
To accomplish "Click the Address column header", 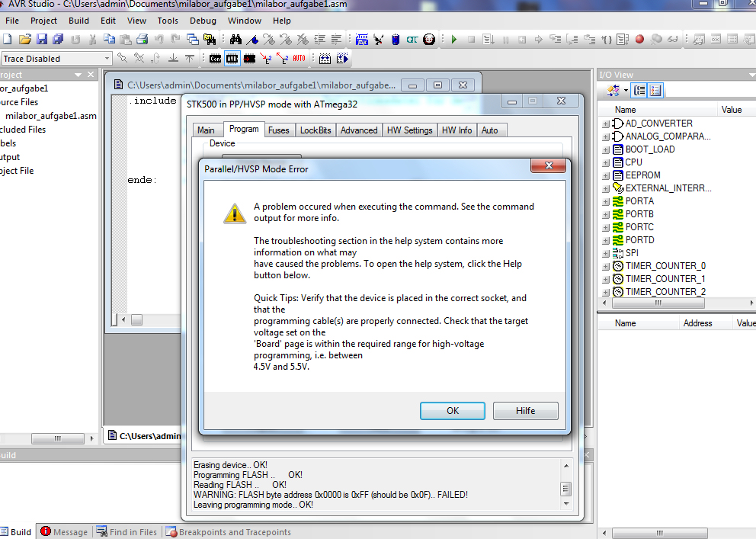I will [697, 323].
